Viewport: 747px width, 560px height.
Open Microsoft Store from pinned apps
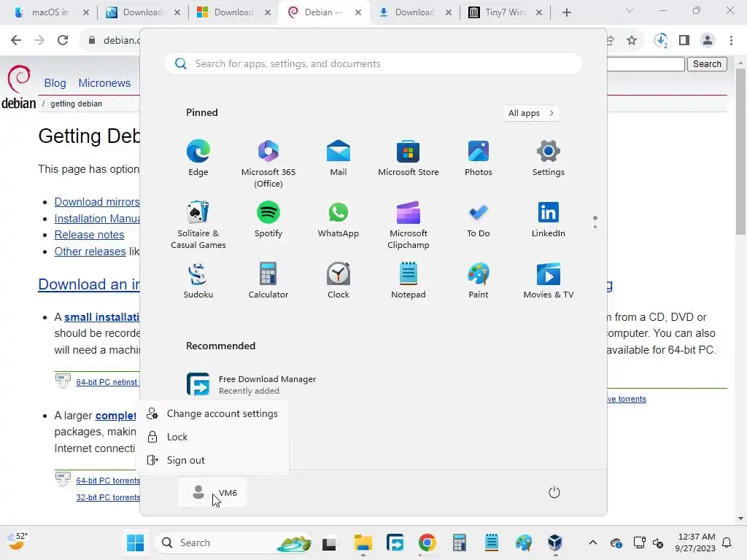pos(409,158)
